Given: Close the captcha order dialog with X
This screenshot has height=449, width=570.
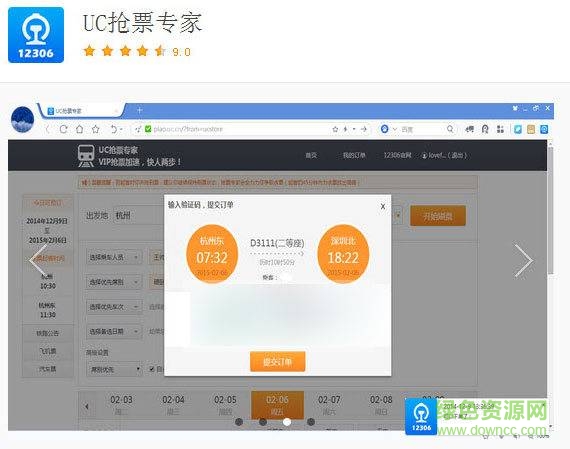Looking at the screenshot, I should (x=383, y=207).
